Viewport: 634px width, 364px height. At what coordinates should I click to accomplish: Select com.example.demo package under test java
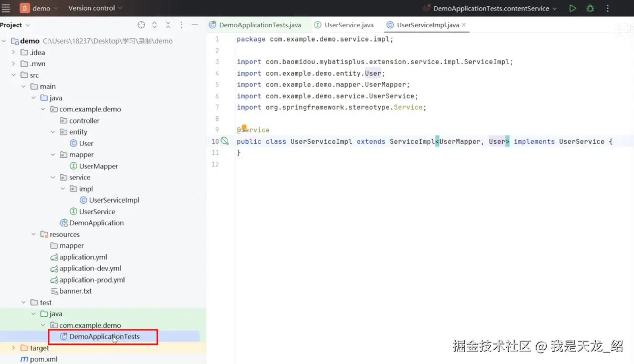(90, 325)
